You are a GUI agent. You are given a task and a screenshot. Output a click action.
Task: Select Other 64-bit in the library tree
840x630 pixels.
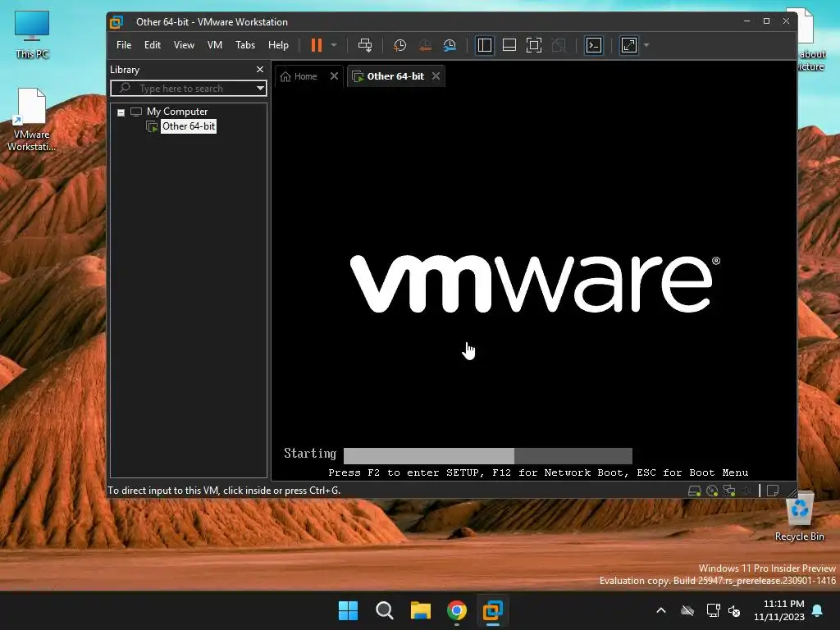pos(189,126)
